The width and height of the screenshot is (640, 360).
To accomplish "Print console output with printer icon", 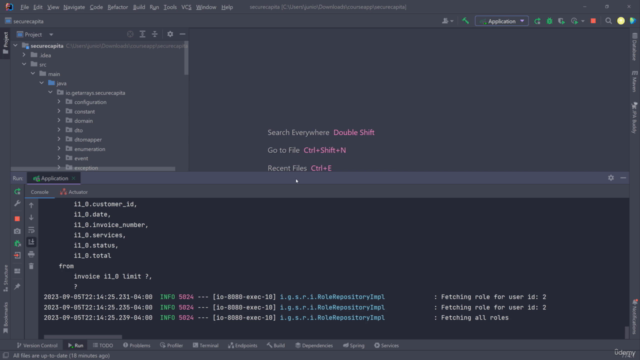I will pos(31,254).
